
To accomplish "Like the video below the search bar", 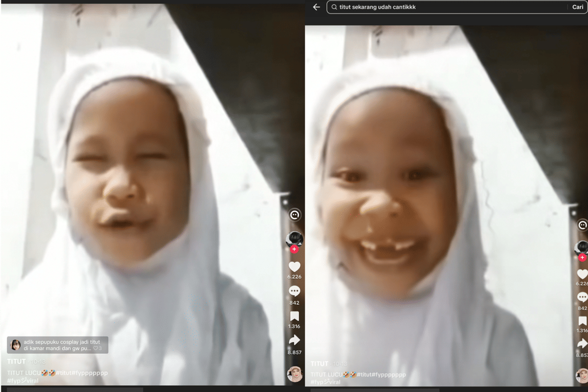I will pyautogui.click(x=582, y=274).
